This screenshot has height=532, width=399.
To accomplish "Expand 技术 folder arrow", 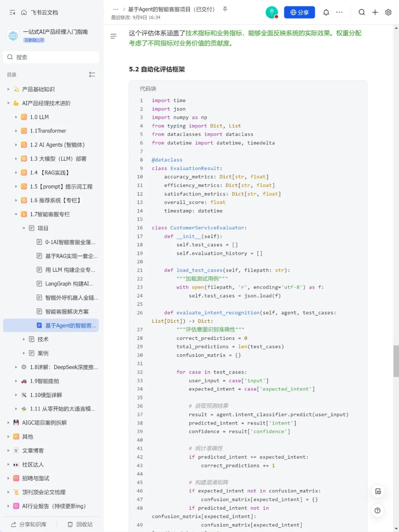I will 24,339.
